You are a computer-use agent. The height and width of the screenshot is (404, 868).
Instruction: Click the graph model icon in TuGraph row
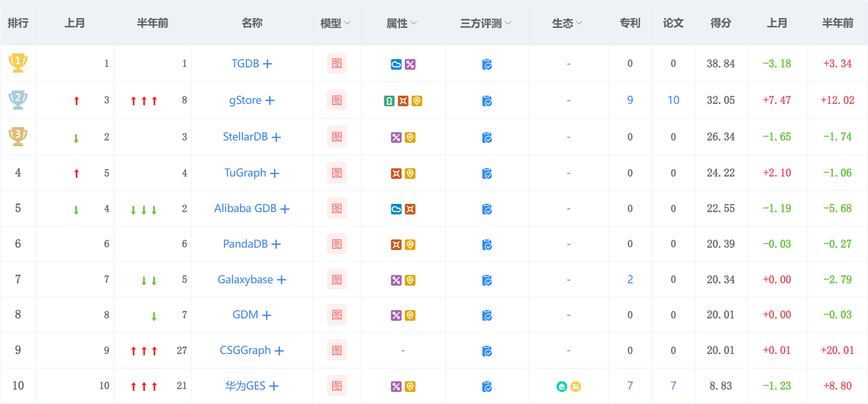click(x=337, y=173)
